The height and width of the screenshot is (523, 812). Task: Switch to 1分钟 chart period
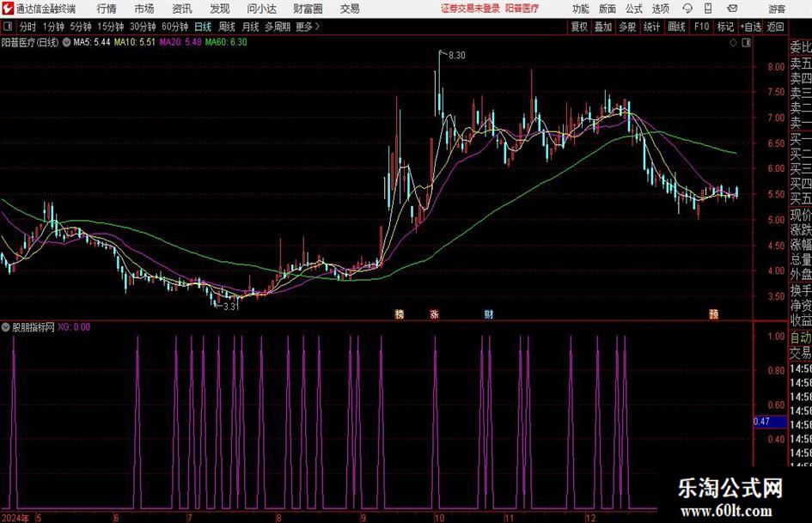[x=53, y=27]
